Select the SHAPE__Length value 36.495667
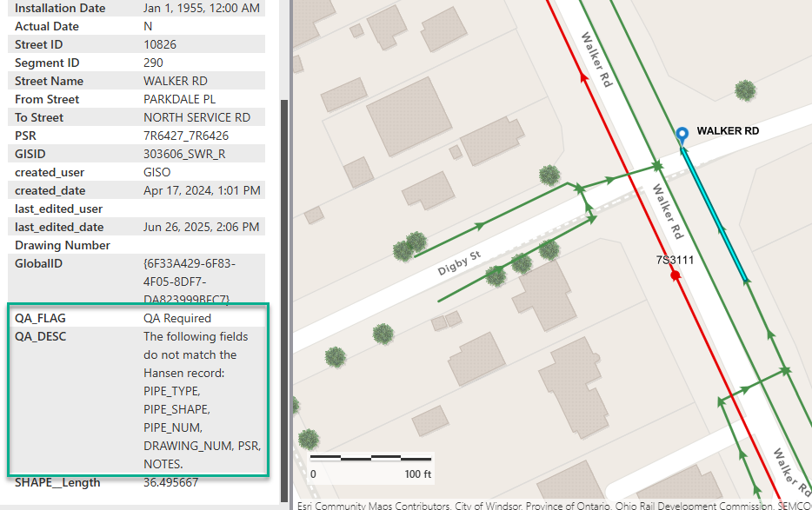Image resolution: width=812 pixels, height=510 pixels. pos(170,482)
